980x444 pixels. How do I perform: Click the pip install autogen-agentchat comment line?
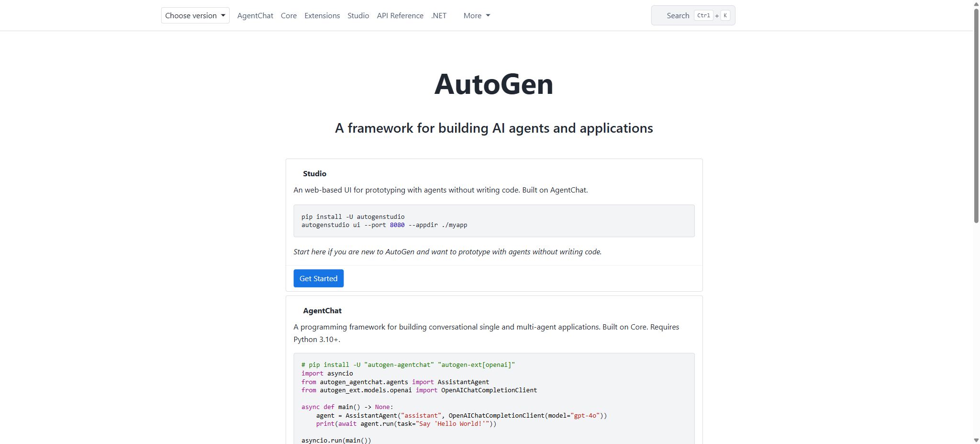[408, 365]
